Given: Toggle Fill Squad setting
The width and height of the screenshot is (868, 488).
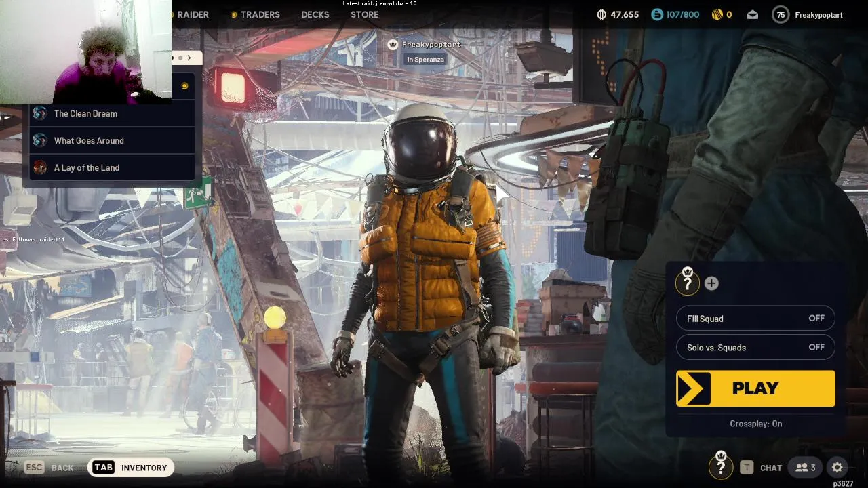Looking at the screenshot, I should (x=755, y=319).
